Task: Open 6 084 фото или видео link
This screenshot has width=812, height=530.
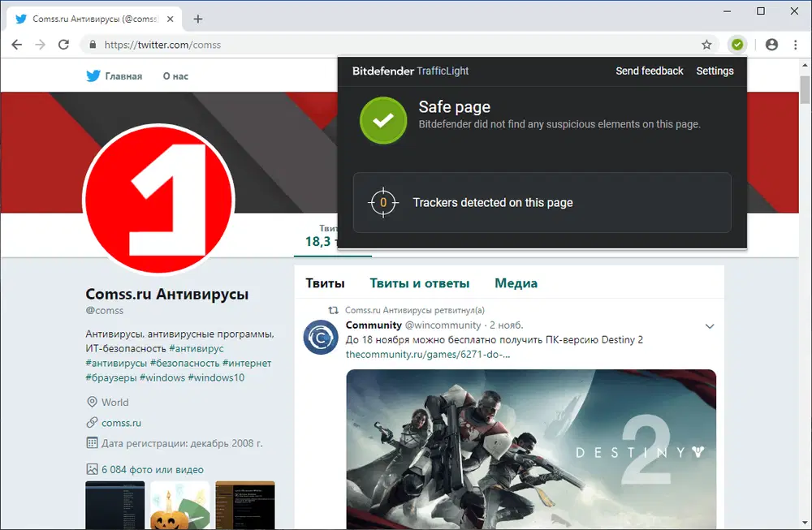Action: 153,469
